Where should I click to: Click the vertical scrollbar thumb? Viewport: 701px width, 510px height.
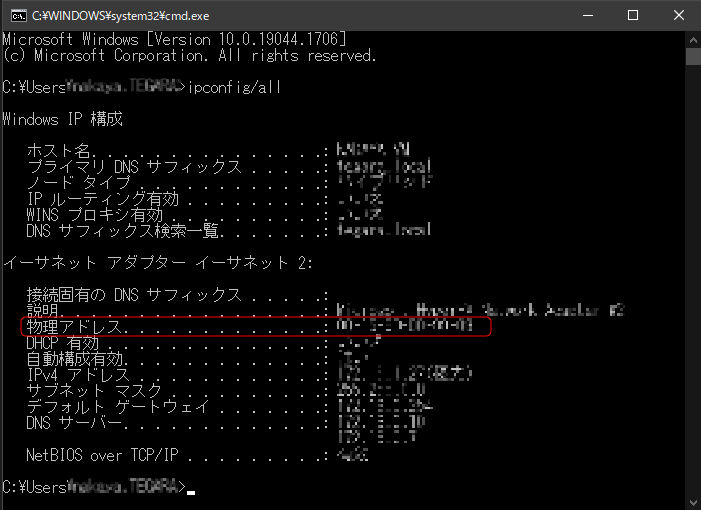click(692, 56)
